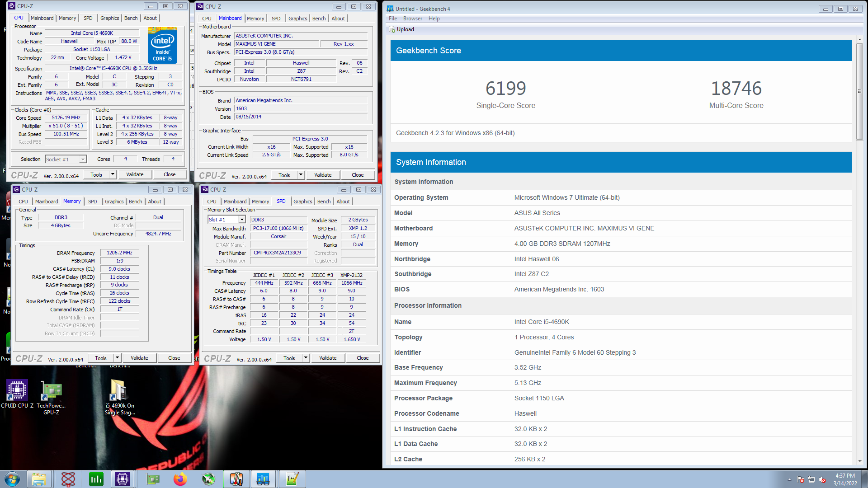Open the CPUID CPU-Z desktop shortcut
The width and height of the screenshot is (868, 488).
click(x=17, y=394)
